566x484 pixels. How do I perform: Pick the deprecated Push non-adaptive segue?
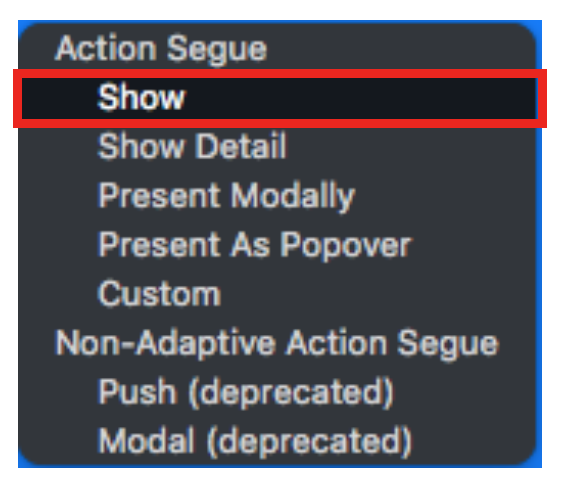(x=280, y=392)
